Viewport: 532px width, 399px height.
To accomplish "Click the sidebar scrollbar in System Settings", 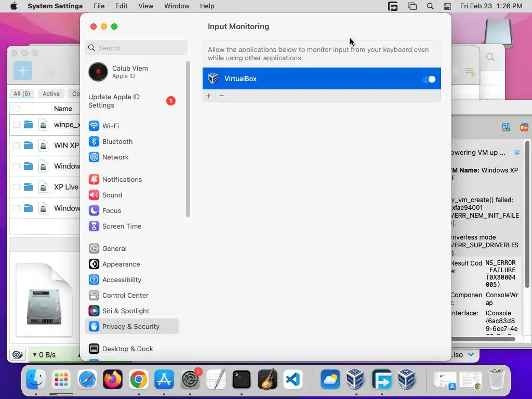I will click(188, 139).
